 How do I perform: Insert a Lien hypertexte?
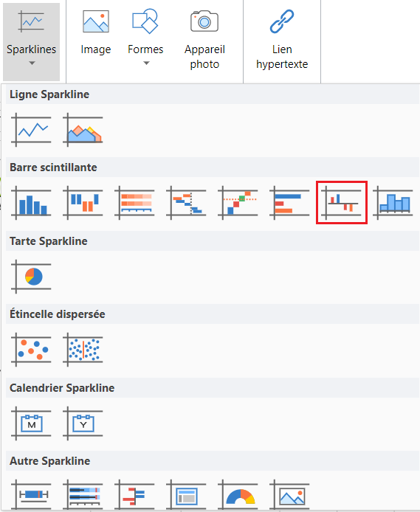282,39
